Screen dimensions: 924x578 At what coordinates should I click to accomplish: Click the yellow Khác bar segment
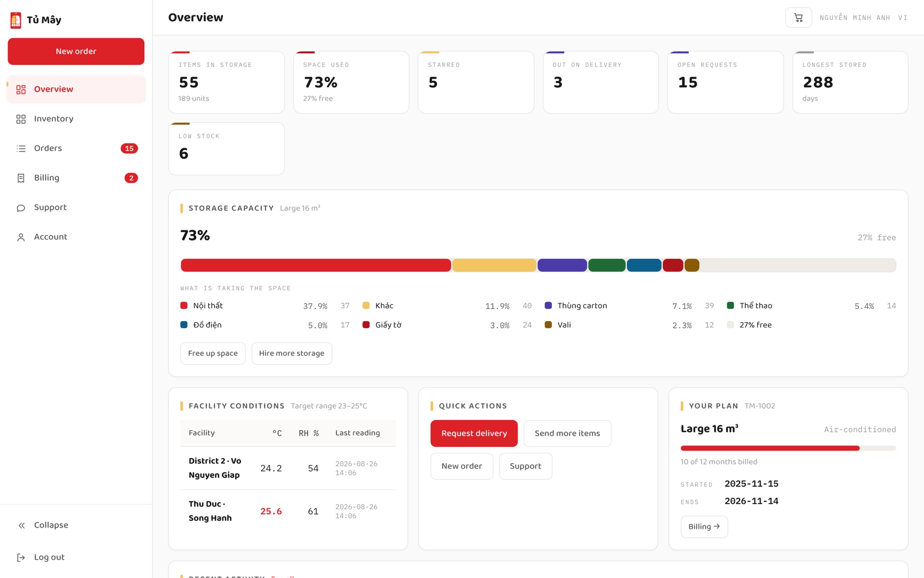pyautogui.click(x=494, y=265)
